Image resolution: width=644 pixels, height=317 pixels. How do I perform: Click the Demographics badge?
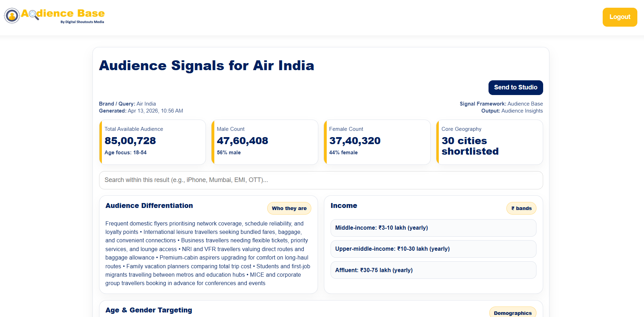pyautogui.click(x=513, y=313)
